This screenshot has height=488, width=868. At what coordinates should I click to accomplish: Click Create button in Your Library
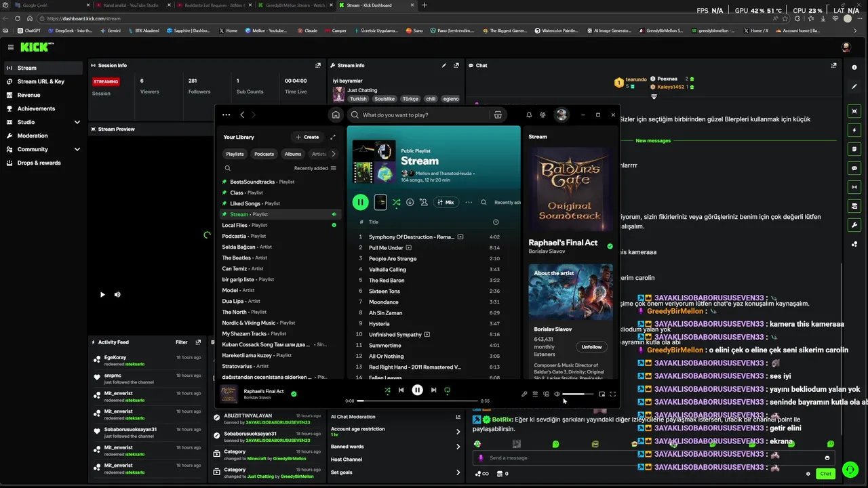(307, 137)
